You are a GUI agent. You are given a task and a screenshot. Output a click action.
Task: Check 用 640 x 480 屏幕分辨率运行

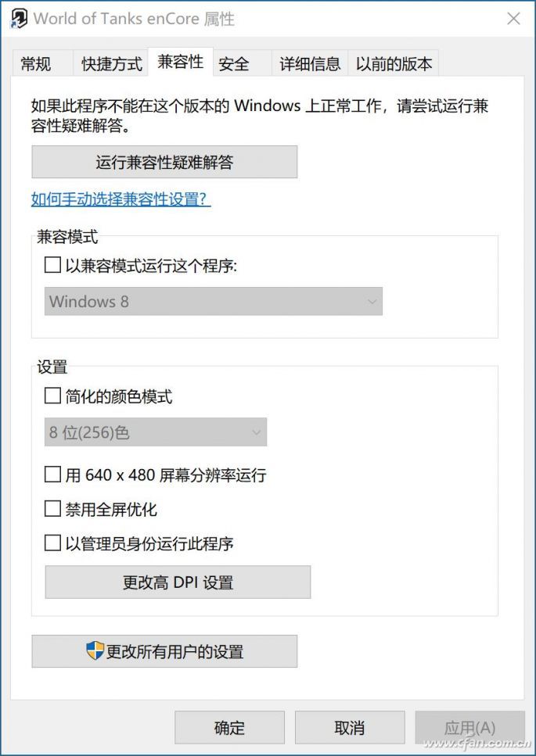click(52, 474)
